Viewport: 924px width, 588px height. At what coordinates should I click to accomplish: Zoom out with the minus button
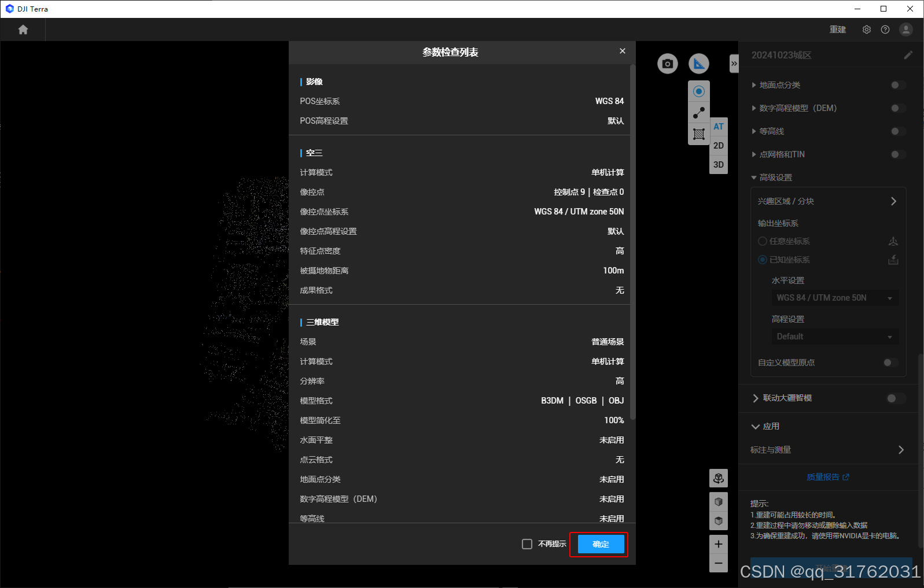[x=719, y=563]
